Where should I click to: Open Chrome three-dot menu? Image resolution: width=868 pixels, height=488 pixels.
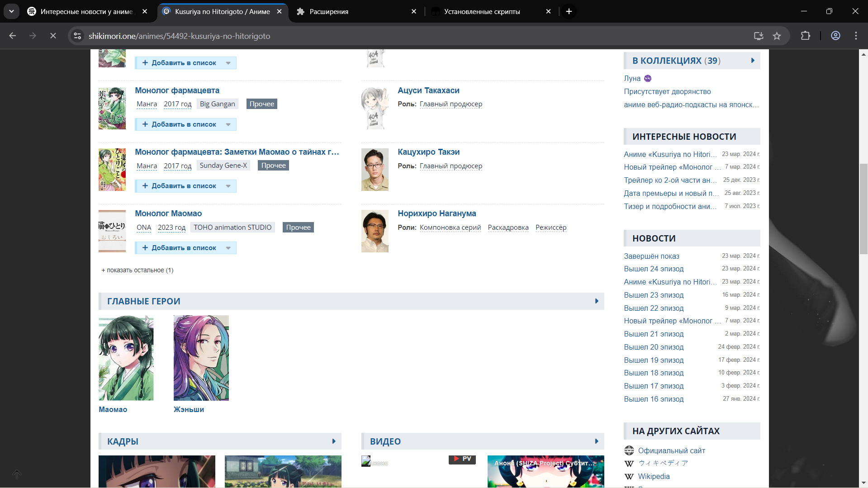click(x=855, y=36)
